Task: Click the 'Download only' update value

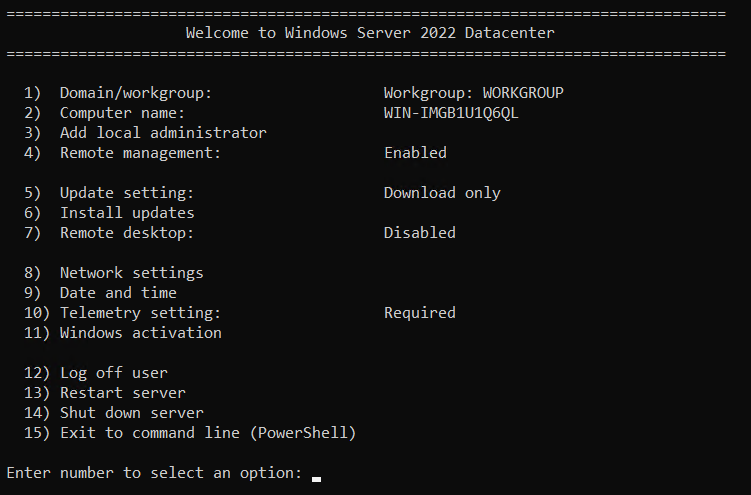Action: pos(442,193)
